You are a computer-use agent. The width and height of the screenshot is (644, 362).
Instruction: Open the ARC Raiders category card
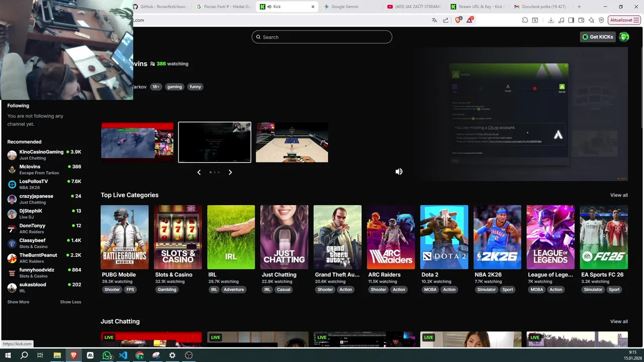tap(390, 237)
